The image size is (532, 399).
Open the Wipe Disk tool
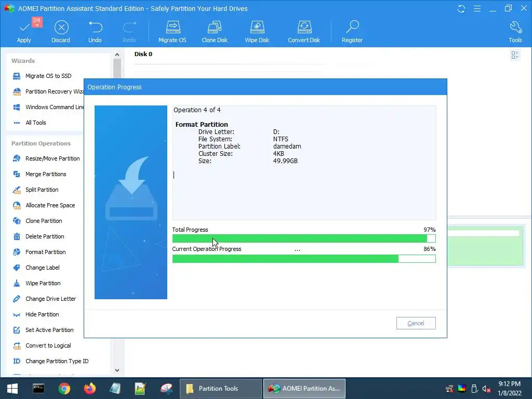[x=257, y=32]
